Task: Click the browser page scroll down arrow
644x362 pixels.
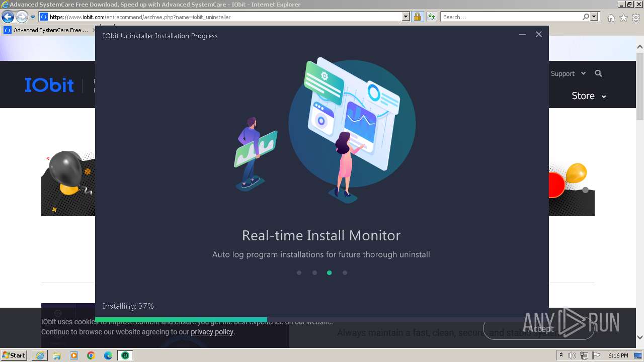Action: pyautogui.click(x=640, y=337)
